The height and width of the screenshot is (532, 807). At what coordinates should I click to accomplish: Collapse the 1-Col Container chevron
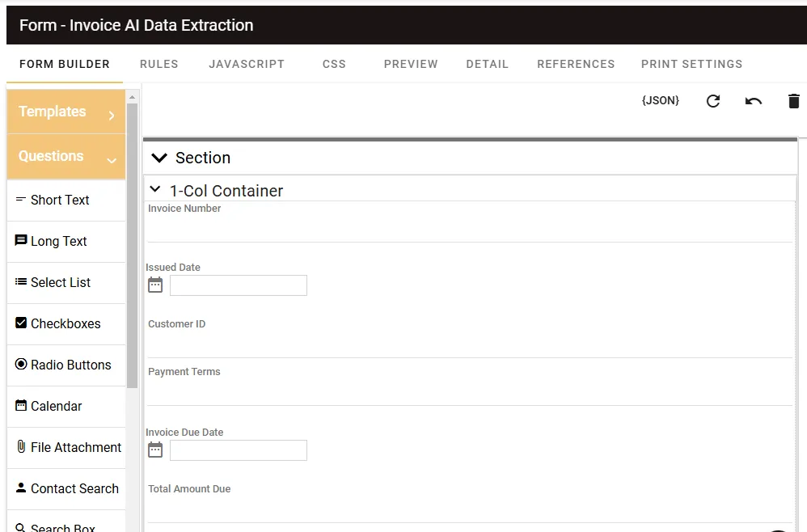(x=155, y=190)
